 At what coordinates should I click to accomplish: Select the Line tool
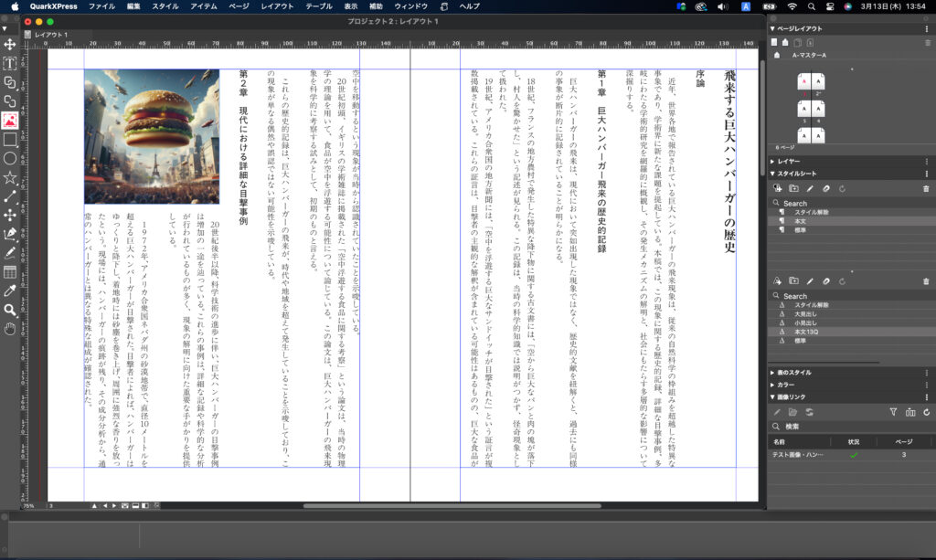(x=9, y=196)
